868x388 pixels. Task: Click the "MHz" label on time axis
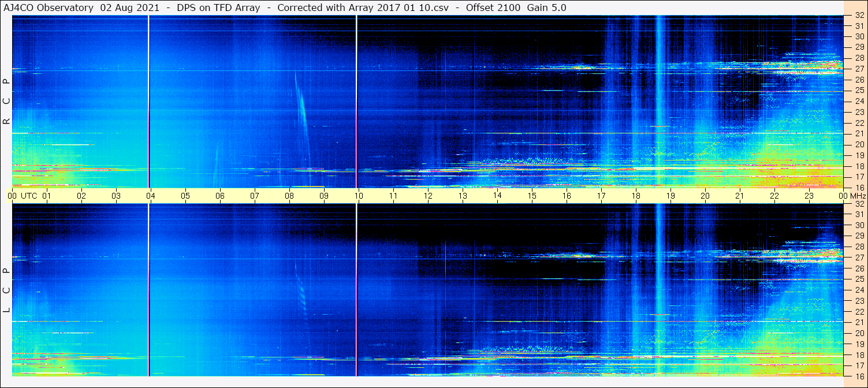point(858,196)
